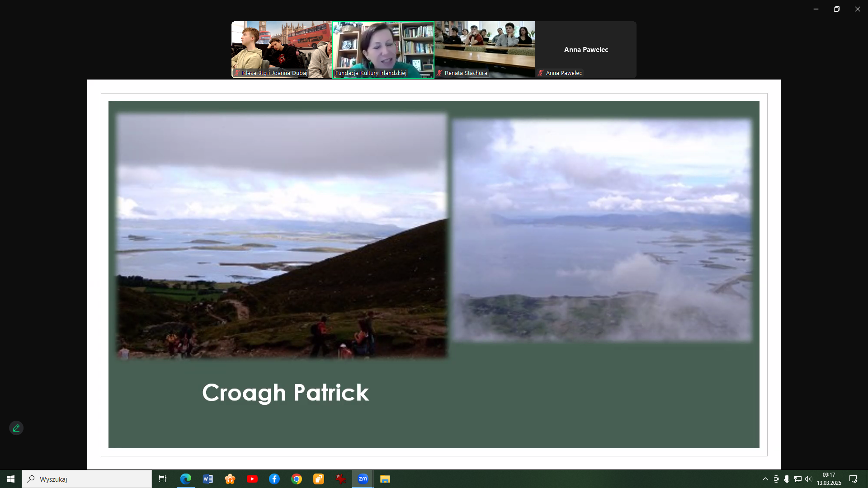The image size is (868, 488).
Task: Launch Google Chrome from the taskbar
Action: (x=297, y=479)
